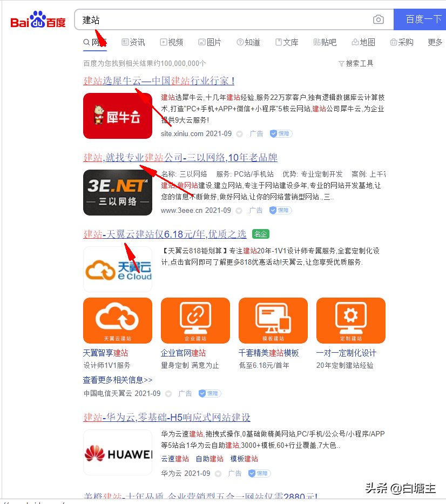Click site.xiniu.com URL text

182,134
